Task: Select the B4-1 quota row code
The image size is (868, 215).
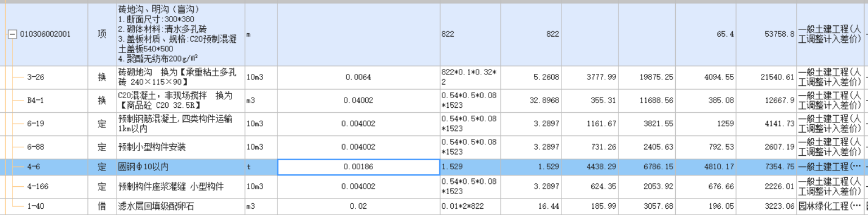Action: coord(36,100)
